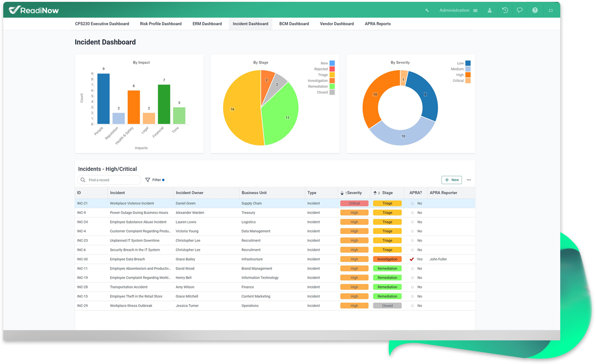Open the Administration menu
The height and width of the screenshot is (364, 596).
click(x=458, y=10)
